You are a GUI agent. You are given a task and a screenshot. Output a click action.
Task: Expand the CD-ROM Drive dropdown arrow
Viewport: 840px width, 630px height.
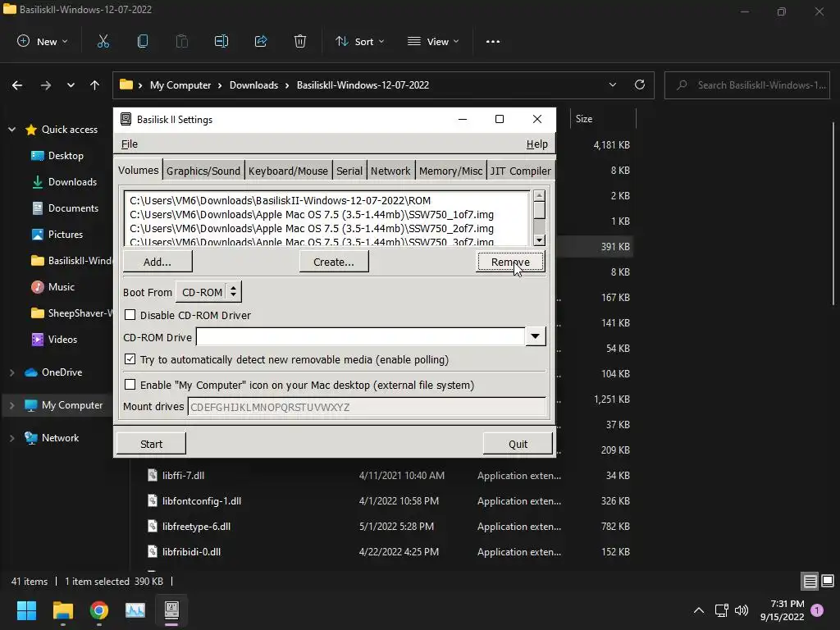535,336
